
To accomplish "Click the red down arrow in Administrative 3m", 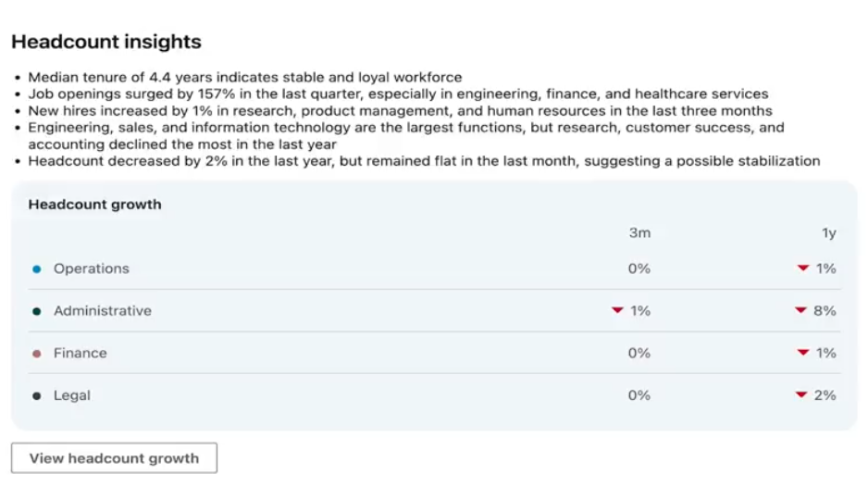I will 617,311.
